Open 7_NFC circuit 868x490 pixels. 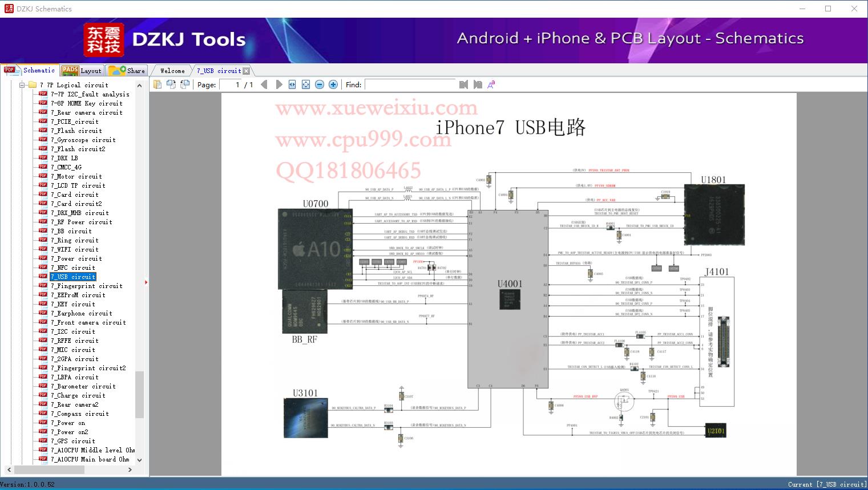(x=73, y=268)
